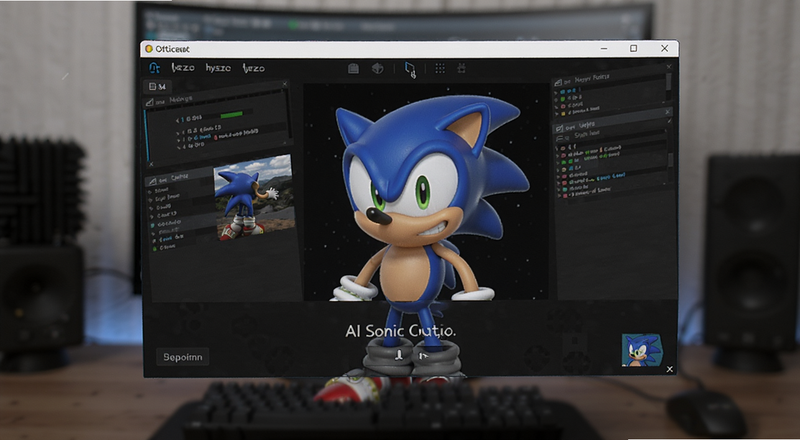Click the 3D cube icon in the top toolbar
The height and width of the screenshot is (440, 800).
[378, 68]
